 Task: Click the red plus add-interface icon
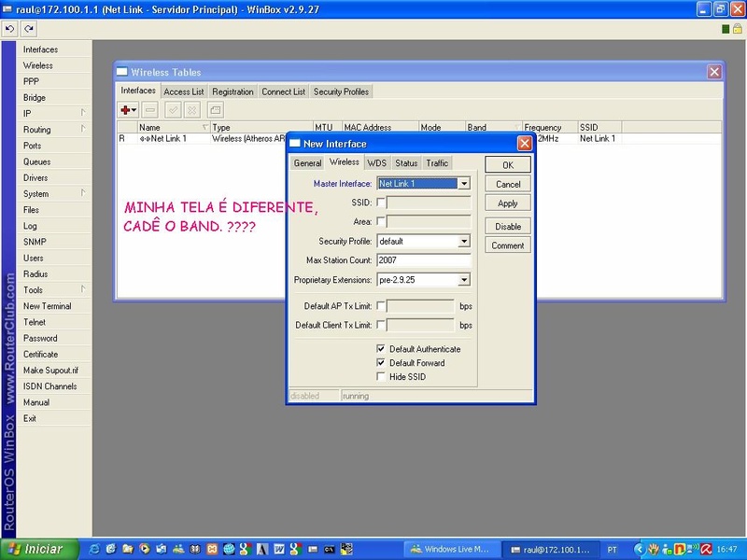click(x=125, y=110)
